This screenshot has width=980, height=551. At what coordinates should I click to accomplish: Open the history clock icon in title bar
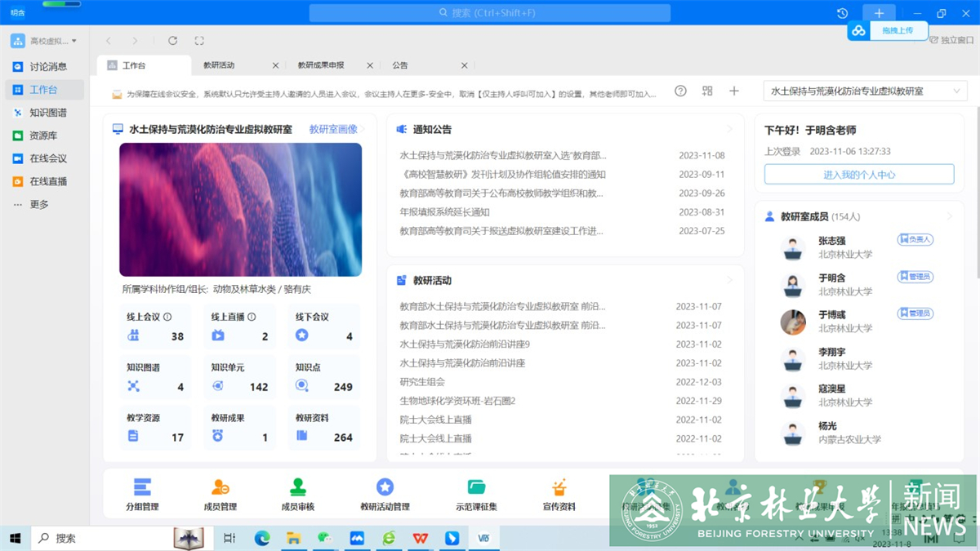click(842, 13)
